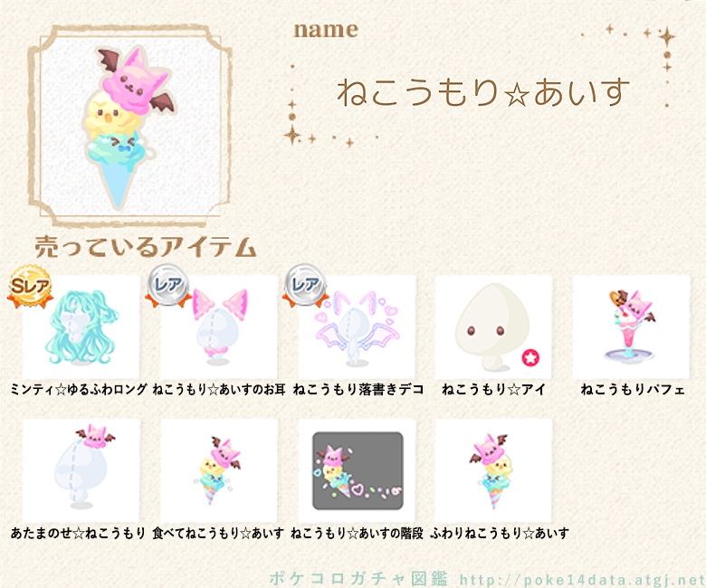Click the red star badge icon

(x=530, y=358)
